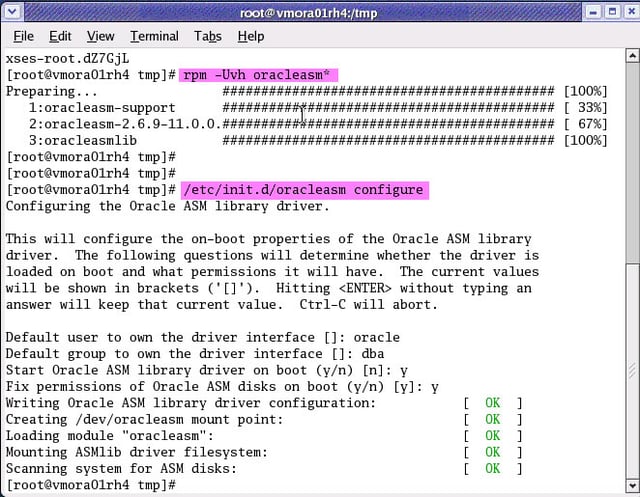Viewport: 640px width, 497px height.
Task: Maximize the terminal window
Action: (x=612, y=12)
